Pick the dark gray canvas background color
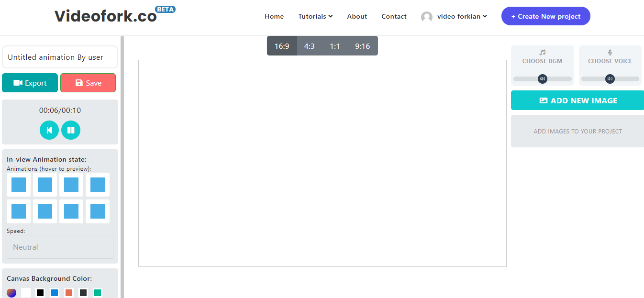The image size is (644, 298). (83, 293)
